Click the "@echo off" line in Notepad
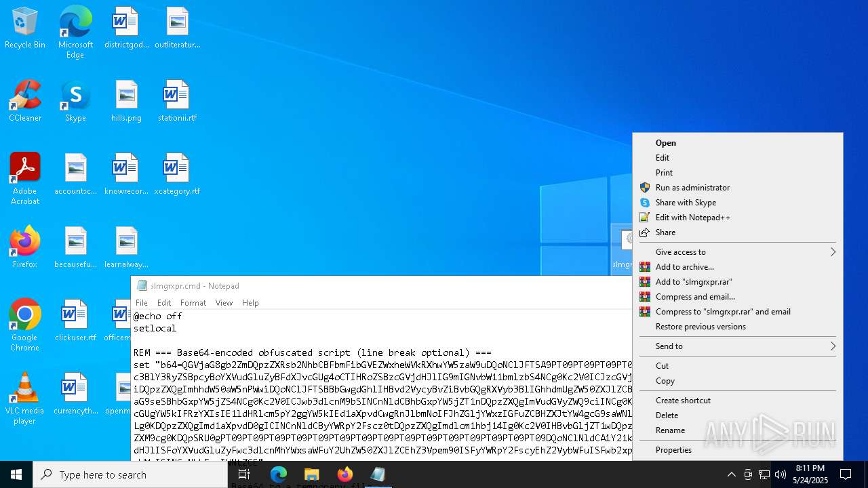This screenshot has width=868, height=488. [x=157, y=316]
